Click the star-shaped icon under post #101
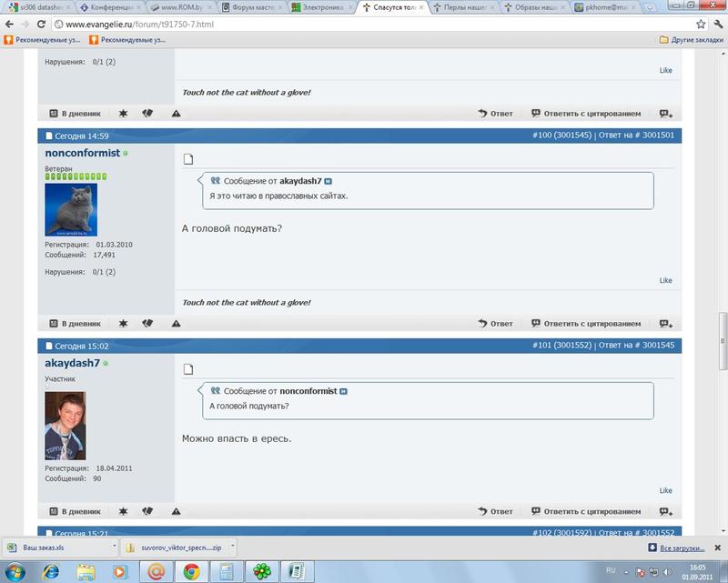Viewport: 728px width, 583px height. tap(123, 511)
